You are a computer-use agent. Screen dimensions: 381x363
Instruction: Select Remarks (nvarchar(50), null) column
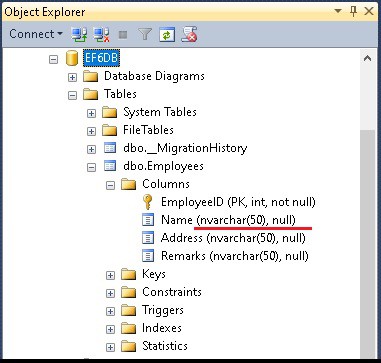pos(235,256)
